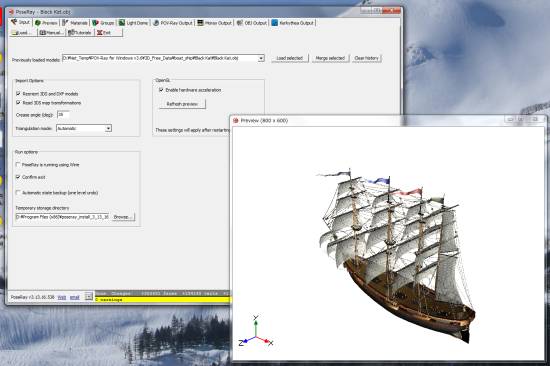Toggle the Confirm exit checkbox
This screenshot has width=550, height=366.
click(18, 177)
